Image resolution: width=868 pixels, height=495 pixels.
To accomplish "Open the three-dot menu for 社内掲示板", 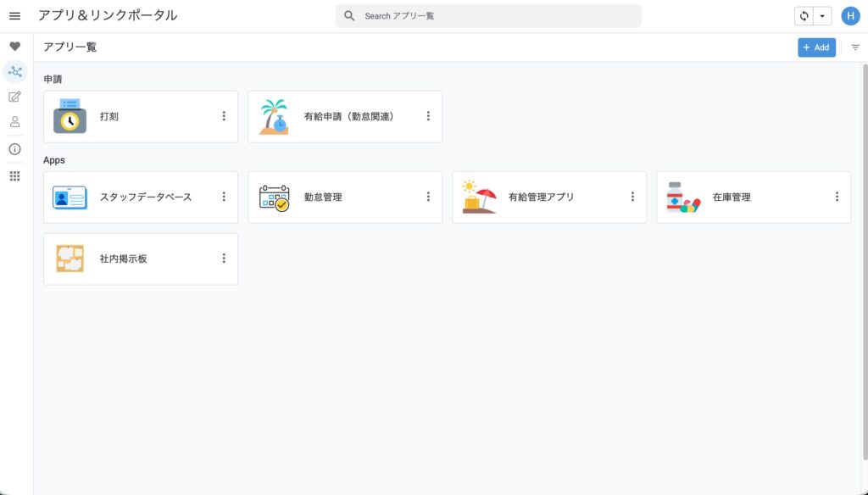I will [224, 259].
